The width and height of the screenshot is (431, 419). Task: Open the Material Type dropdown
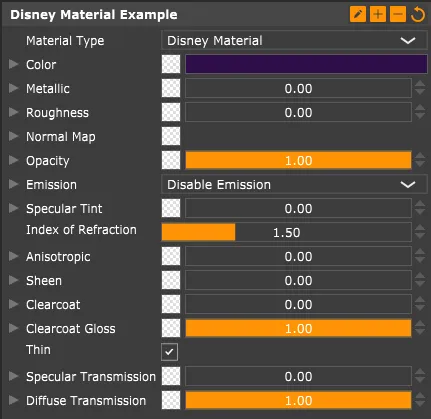[x=294, y=41]
